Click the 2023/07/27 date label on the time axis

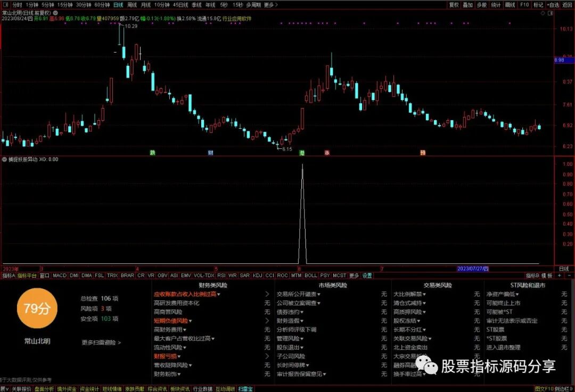tap(473, 269)
